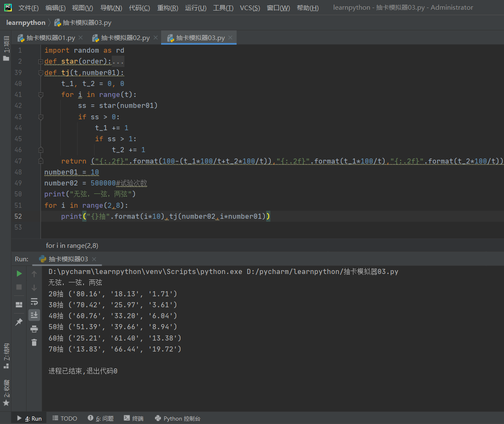Click the fold end marker on line 46
The image size is (504, 424).
pyautogui.click(x=40, y=150)
